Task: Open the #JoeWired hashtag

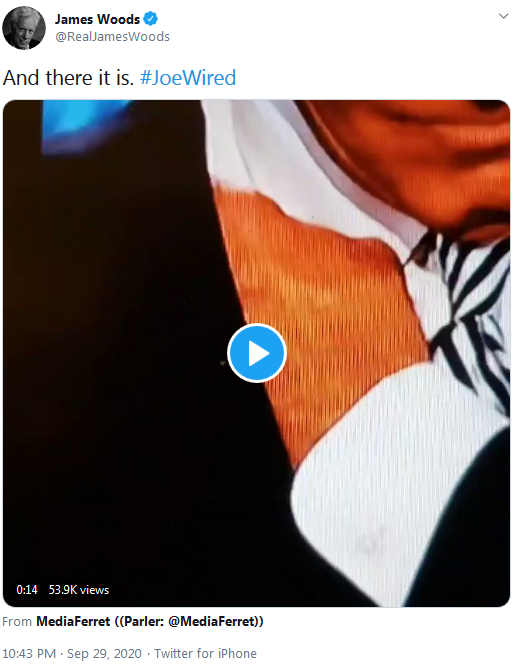Action: coord(188,78)
